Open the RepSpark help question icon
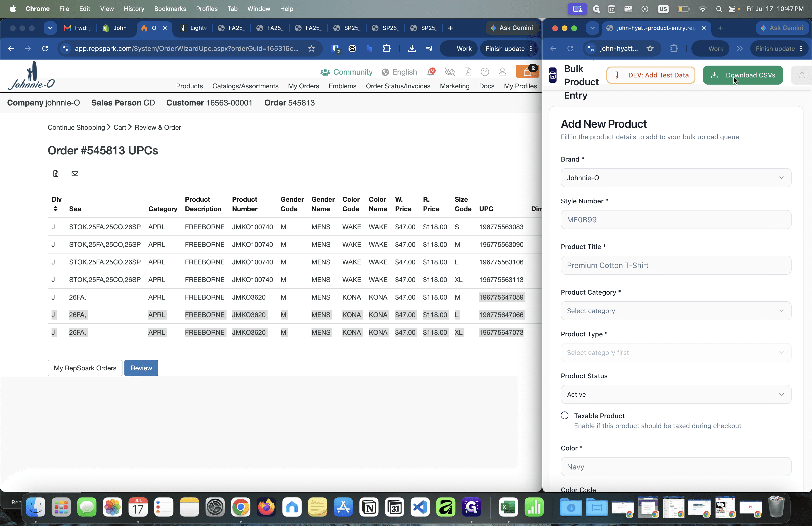Screen dimensions: 812x526 [485, 72]
